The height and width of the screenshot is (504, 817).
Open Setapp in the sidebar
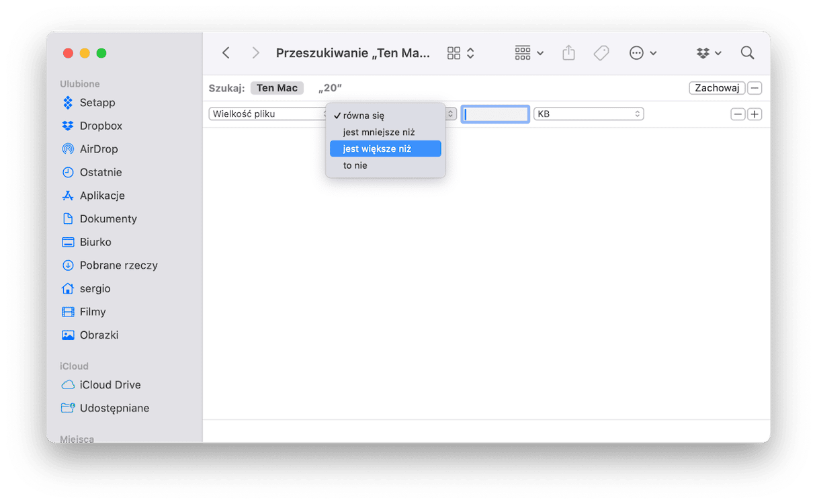(x=97, y=103)
